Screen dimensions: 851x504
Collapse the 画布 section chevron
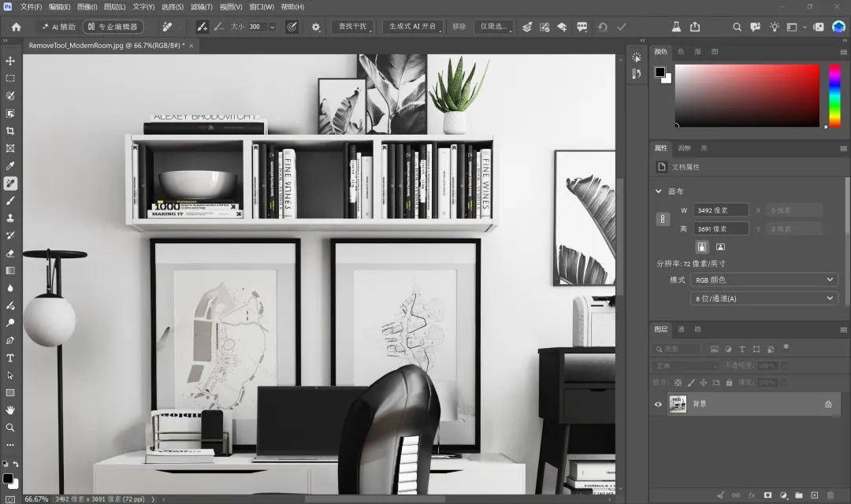658,191
